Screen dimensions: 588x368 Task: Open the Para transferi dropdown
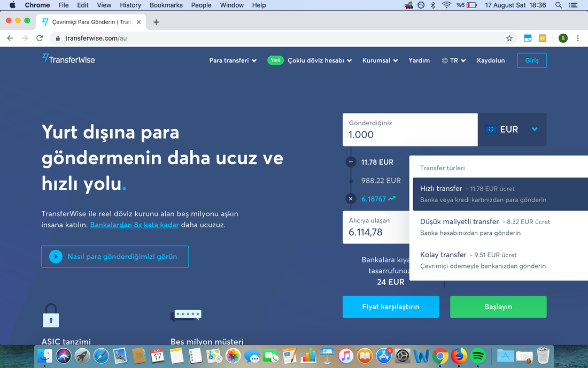coord(233,60)
